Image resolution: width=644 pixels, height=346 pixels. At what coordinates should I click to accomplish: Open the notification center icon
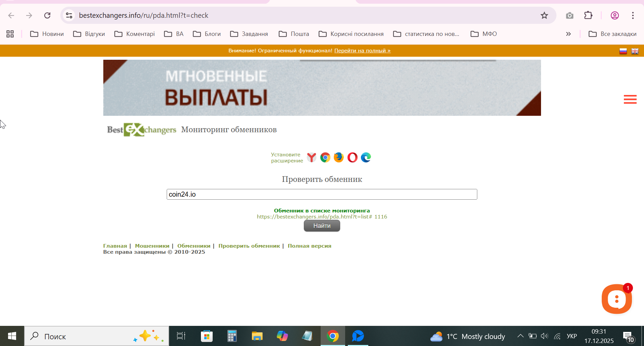point(628,337)
